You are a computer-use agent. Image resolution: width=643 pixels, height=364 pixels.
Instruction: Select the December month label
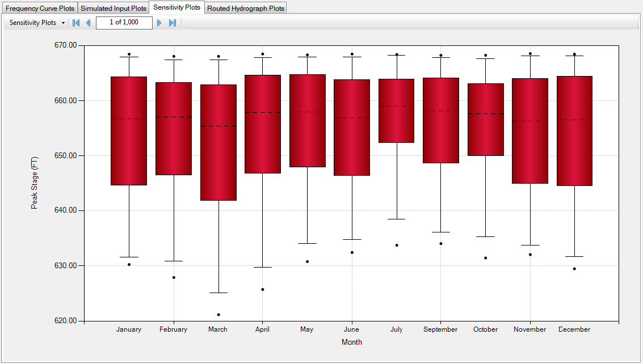click(574, 329)
